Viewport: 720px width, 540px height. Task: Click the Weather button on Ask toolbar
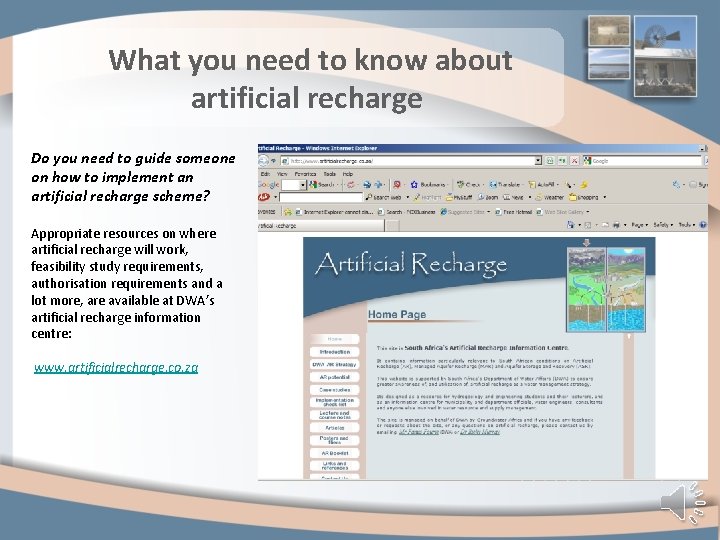[x=550, y=197]
